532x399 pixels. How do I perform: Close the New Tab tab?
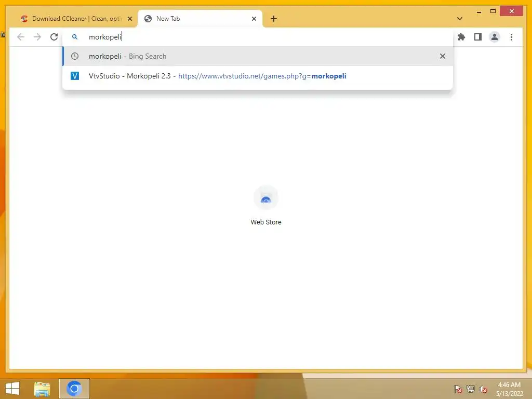[254, 19]
